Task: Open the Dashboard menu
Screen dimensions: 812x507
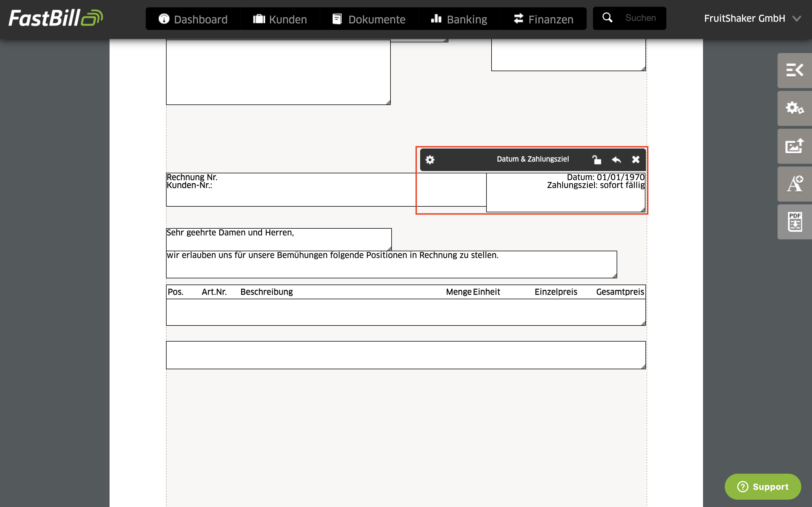Action: [x=193, y=19]
